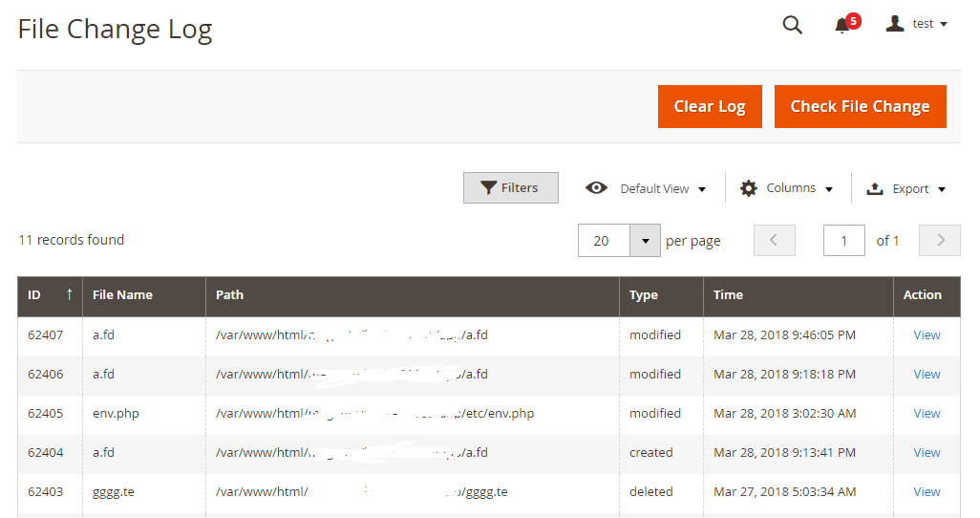Go to previous page arrow
Screen dimensions: 980x518
point(775,241)
